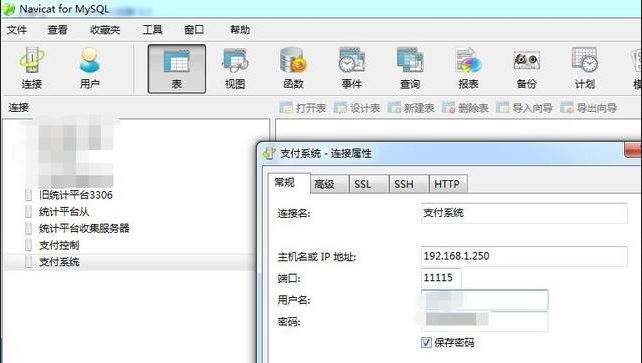The image size is (642, 363).
Task: Open the 报表 (Report) section
Action: [x=468, y=69]
